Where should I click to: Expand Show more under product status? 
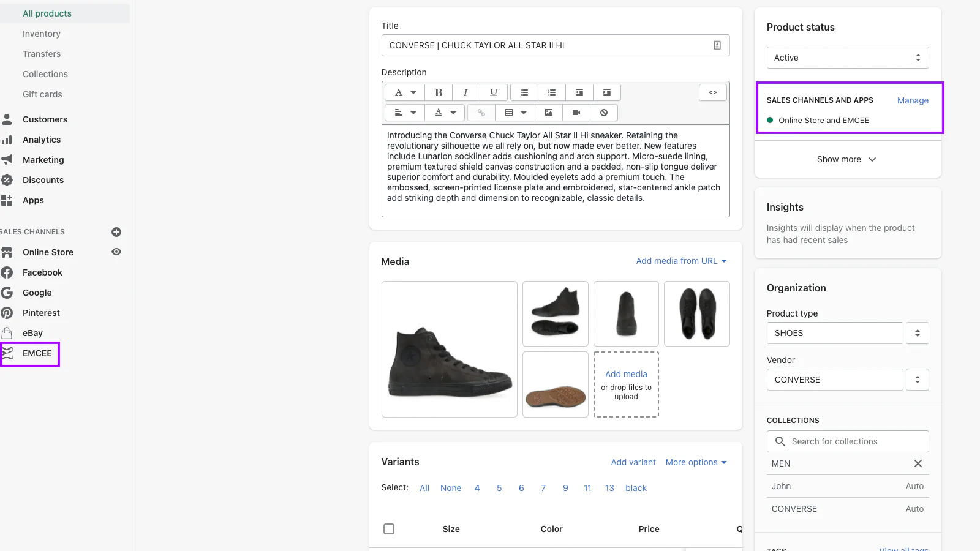pos(847,159)
